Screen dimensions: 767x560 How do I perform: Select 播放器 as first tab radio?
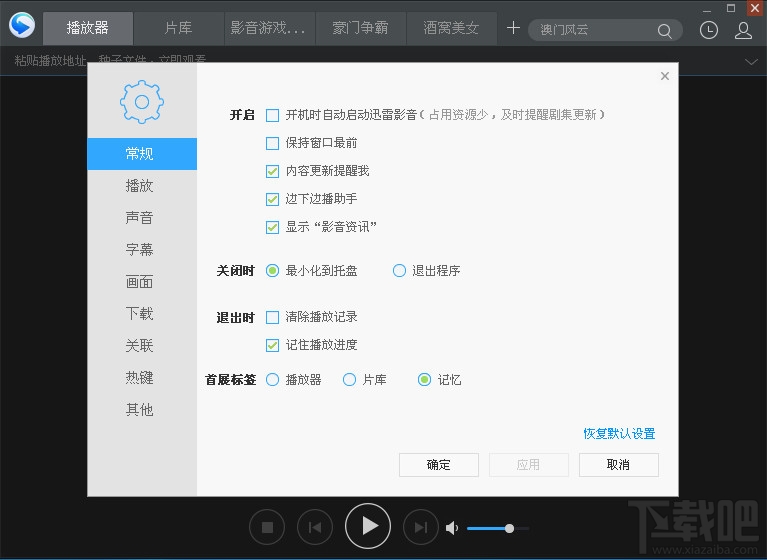pyautogui.click(x=272, y=380)
